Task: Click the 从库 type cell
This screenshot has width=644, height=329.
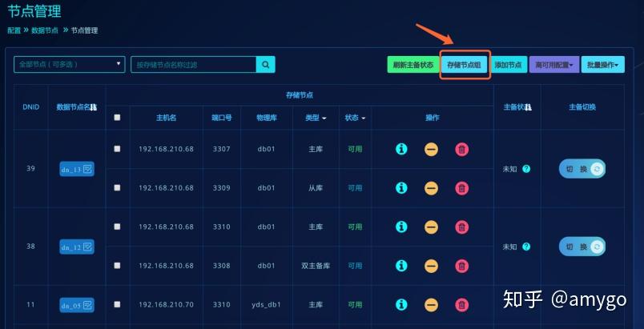Action: point(316,188)
